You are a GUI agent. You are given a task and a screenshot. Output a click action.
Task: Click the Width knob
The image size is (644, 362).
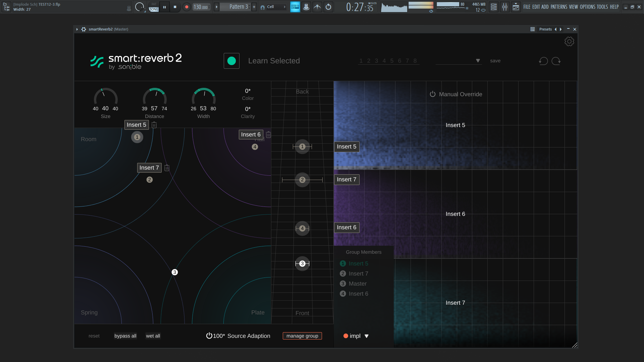(204, 97)
